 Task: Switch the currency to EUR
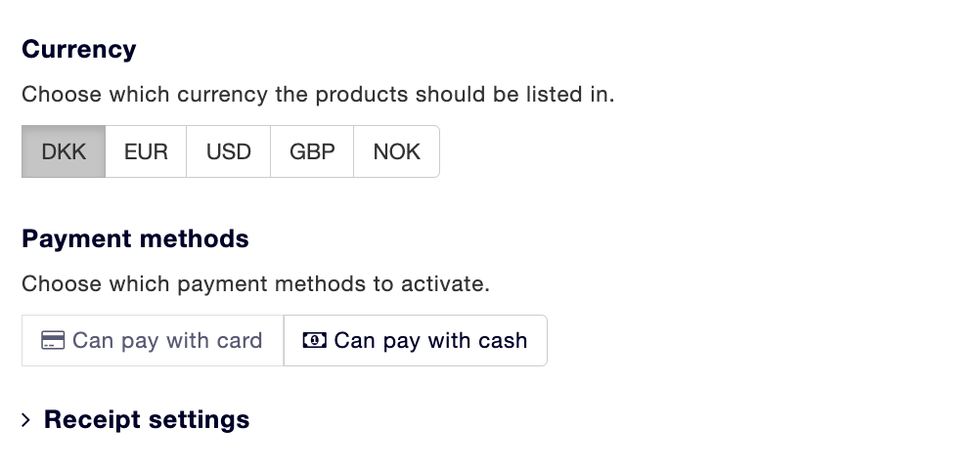[147, 151]
